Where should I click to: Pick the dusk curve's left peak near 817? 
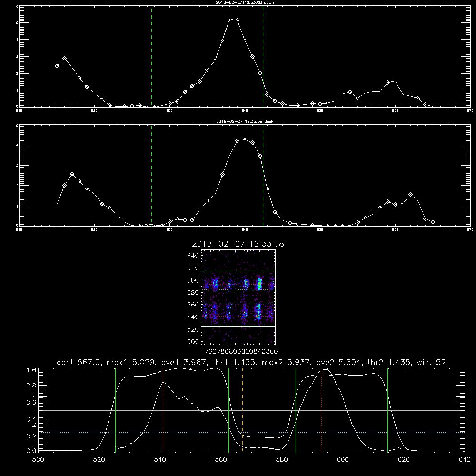[72, 174]
